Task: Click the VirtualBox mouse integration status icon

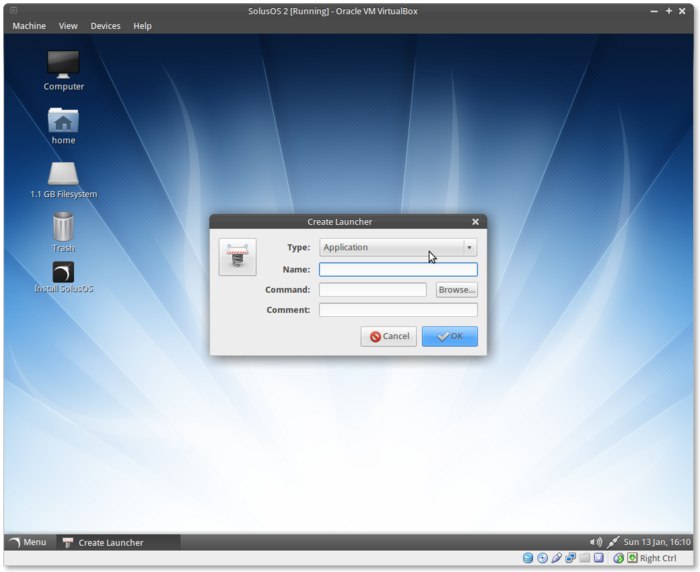Action: tap(618, 558)
